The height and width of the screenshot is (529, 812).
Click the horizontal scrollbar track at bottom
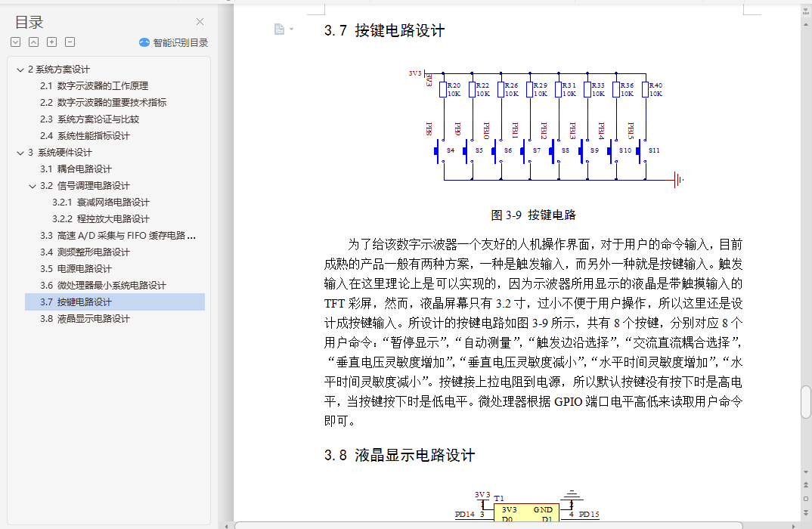click(488, 526)
